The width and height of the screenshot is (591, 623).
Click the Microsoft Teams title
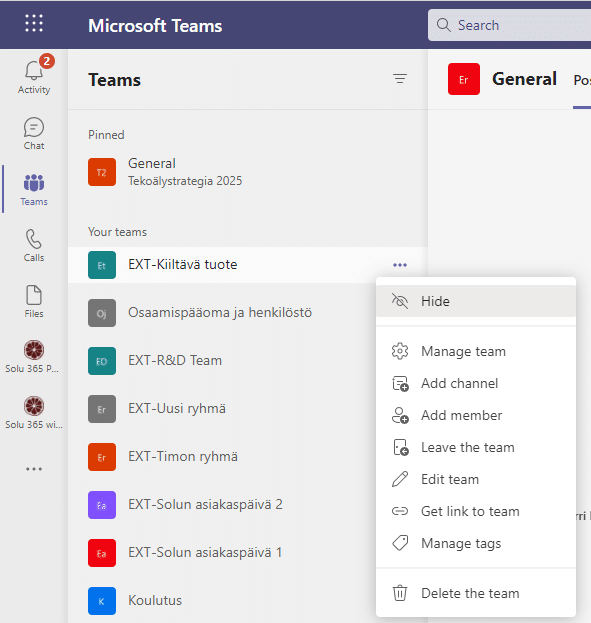coord(155,26)
